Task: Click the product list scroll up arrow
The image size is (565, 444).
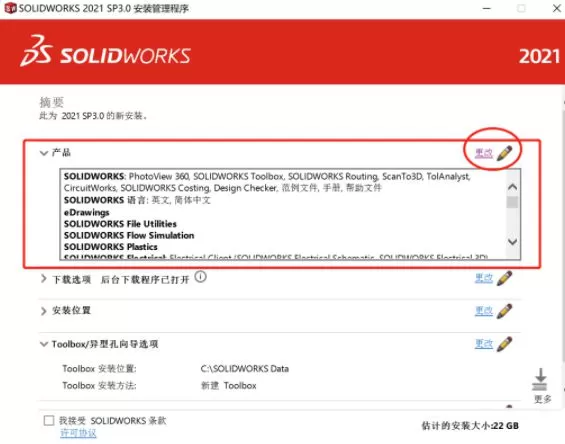Action: 512,187
